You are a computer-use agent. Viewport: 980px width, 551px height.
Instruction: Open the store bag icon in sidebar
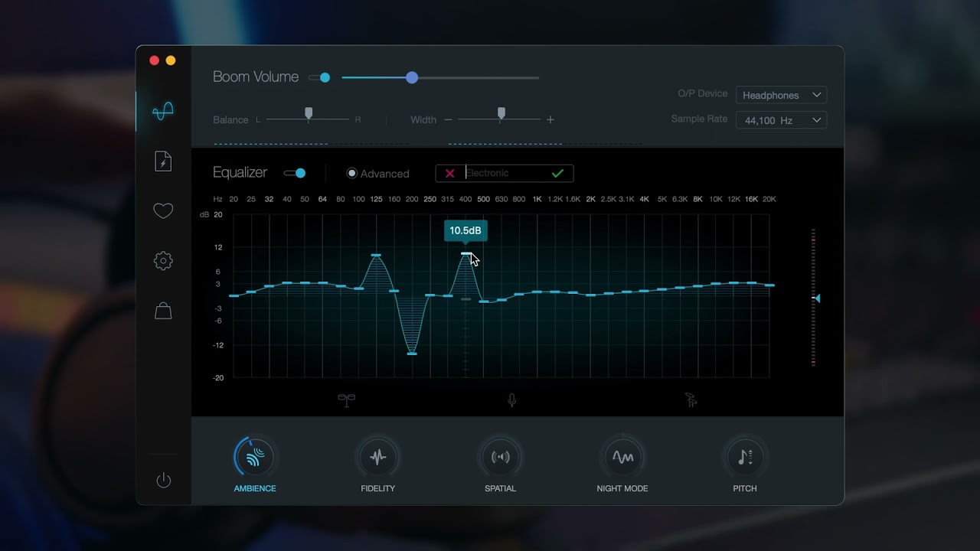[x=163, y=310]
